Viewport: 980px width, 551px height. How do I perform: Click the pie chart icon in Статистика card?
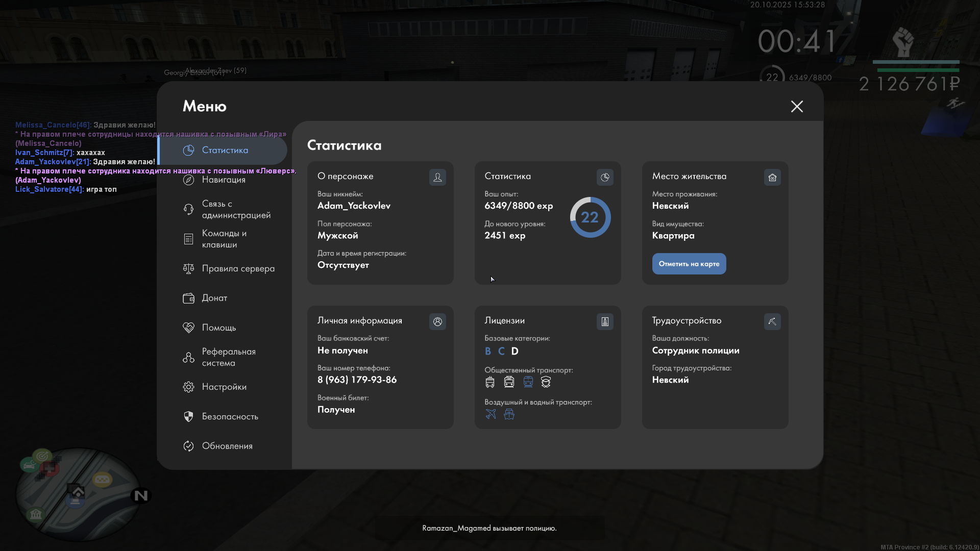(x=605, y=177)
